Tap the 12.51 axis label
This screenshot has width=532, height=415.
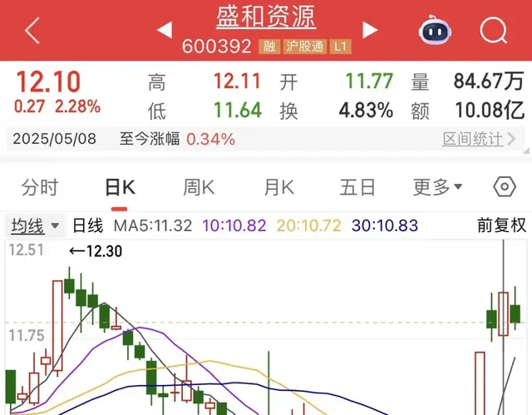pyautogui.click(x=27, y=250)
